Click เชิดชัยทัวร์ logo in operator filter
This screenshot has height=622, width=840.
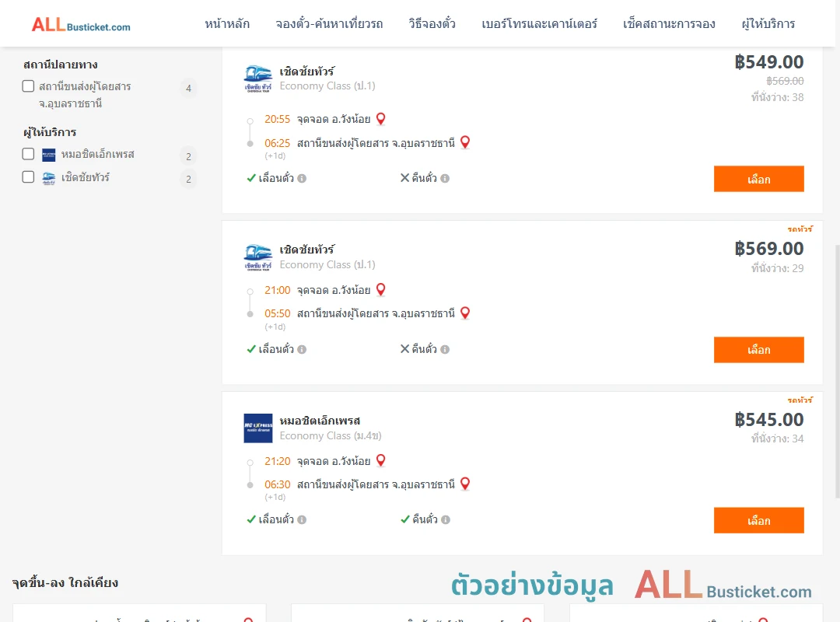49,178
